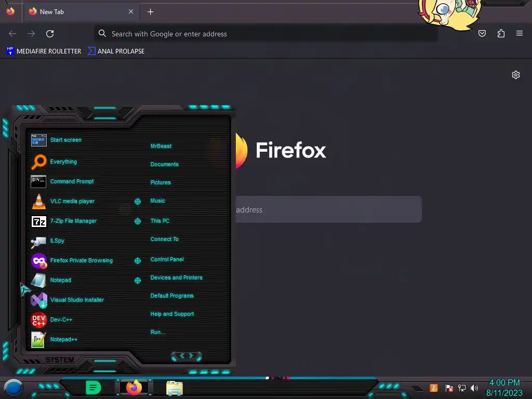This screenshot has height=399, width=532.
Task: Click the browser forward arrow
Action: coord(31,34)
